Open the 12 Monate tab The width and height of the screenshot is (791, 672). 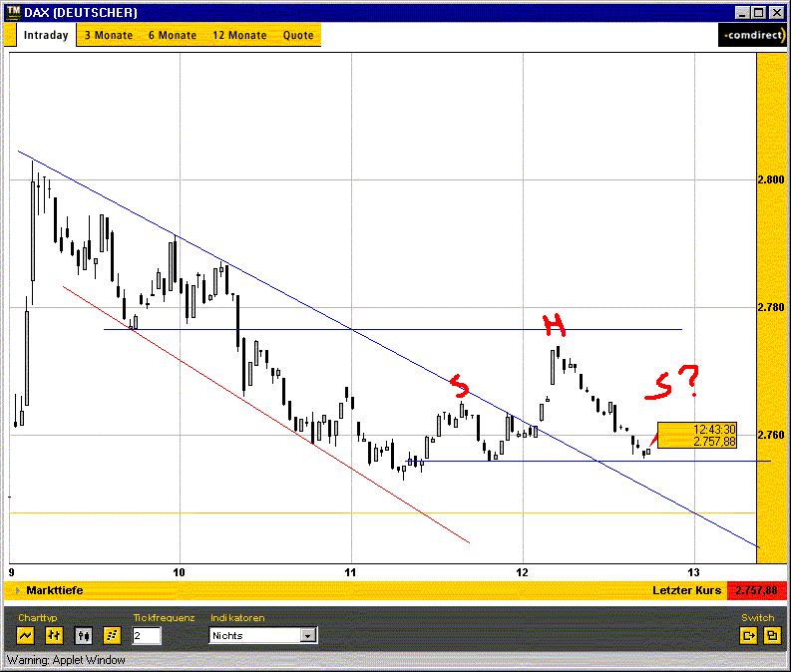click(239, 35)
